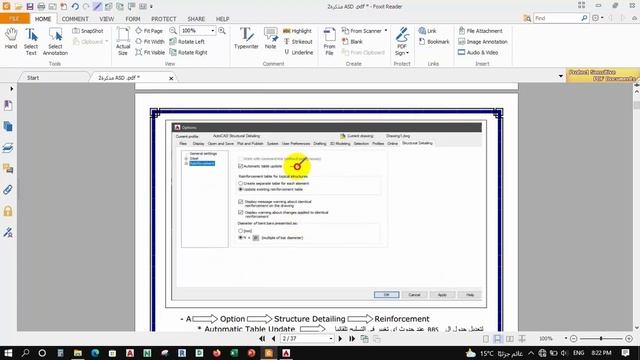Open the page number dropdown in status bar
This screenshot has height=360, width=640.
tap(331, 339)
